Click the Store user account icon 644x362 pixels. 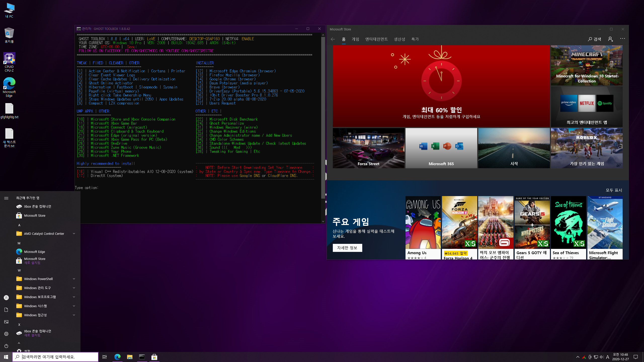[x=611, y=39]
